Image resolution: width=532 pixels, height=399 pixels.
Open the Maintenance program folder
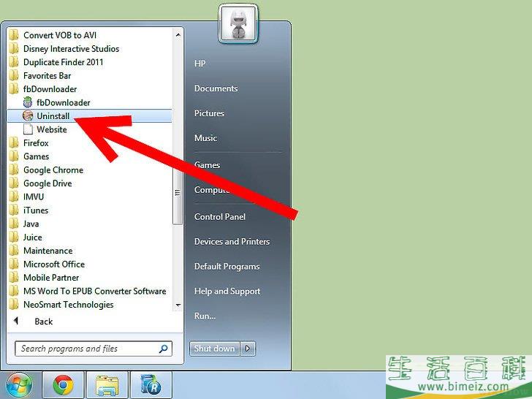pyautogui.click(x=47, y=251)
